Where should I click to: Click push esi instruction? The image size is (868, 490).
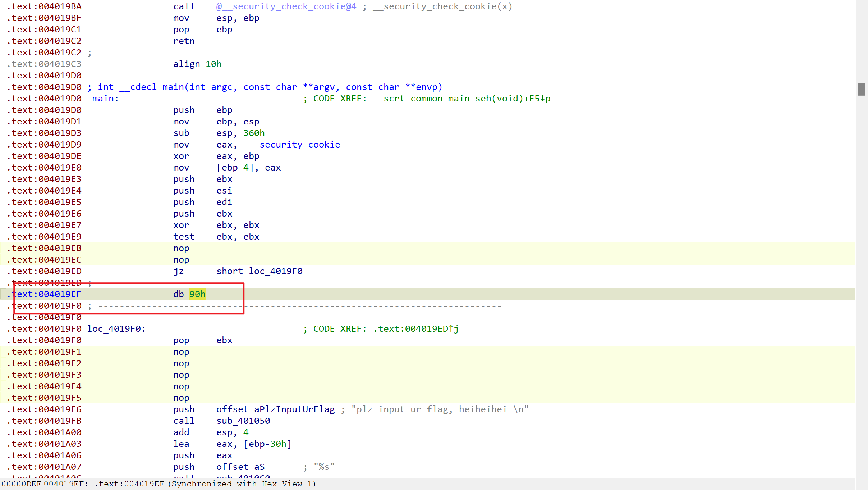[x=203, y=191]
